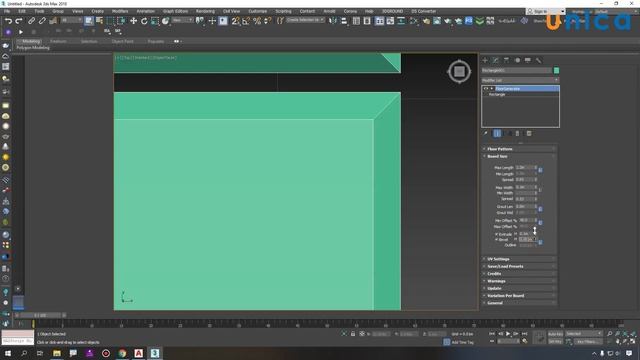640x360 pixels.
Task: Expand the Update rollout
Action: pyautogui.click(x=519, y=288)
